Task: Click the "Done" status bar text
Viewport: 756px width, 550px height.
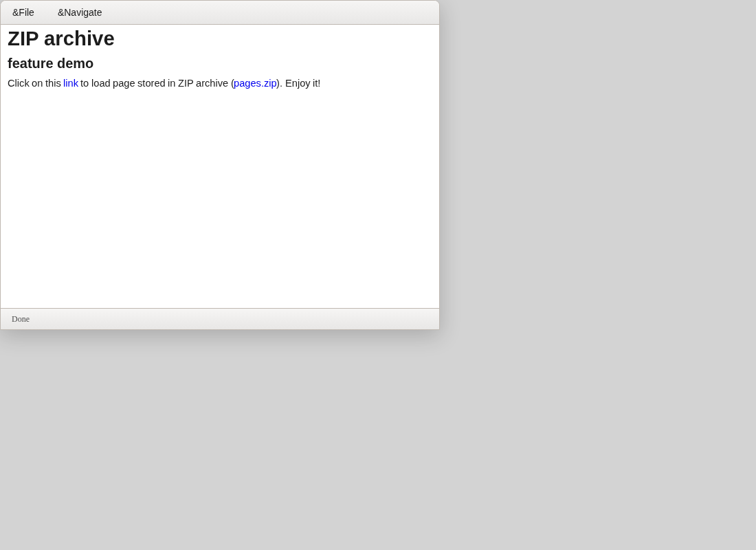Action: tap(20, 319)
